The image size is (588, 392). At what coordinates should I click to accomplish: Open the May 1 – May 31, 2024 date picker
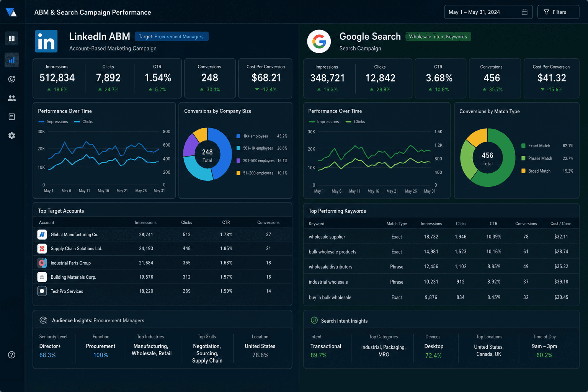(488, 12)
